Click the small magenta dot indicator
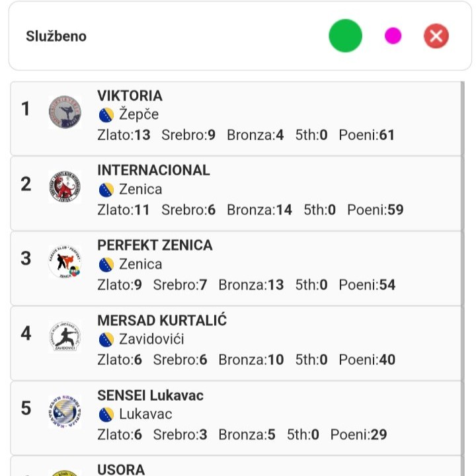Viewport: 476px width, 476px height. (x=393, y=36)
